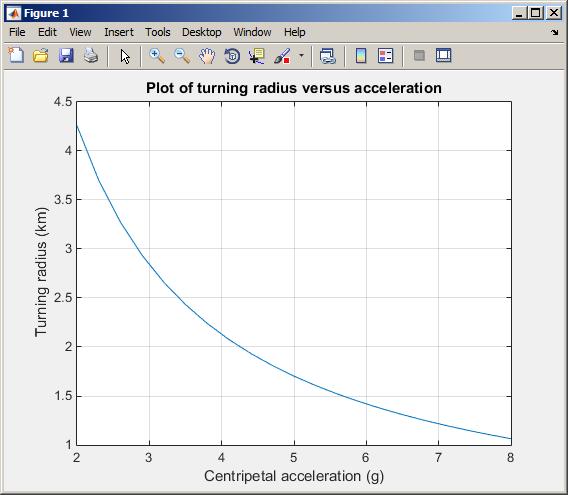Select the Pan hand tool
The height and width of the screenshot is (495, 568).
click(x=207, y=56)
